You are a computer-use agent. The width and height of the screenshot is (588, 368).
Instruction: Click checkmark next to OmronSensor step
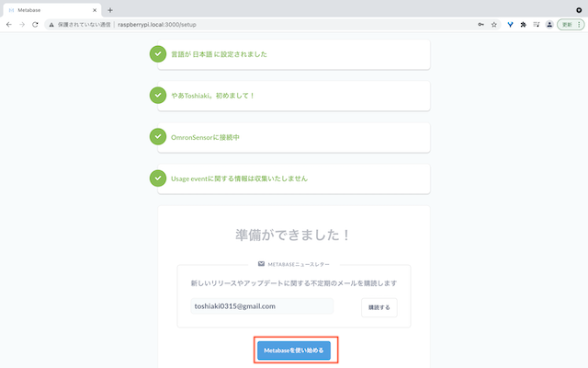click(x=158, y=137)
